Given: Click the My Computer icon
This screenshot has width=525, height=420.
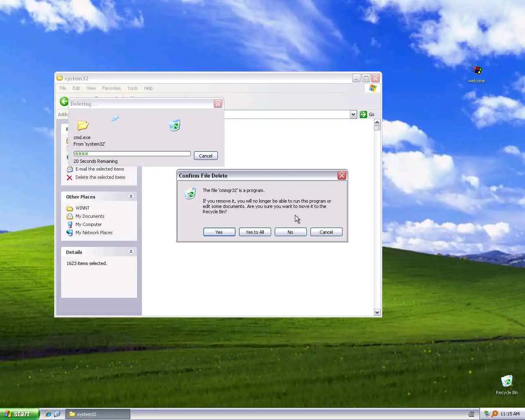Looking at the screenshot, I should point(70,224).
